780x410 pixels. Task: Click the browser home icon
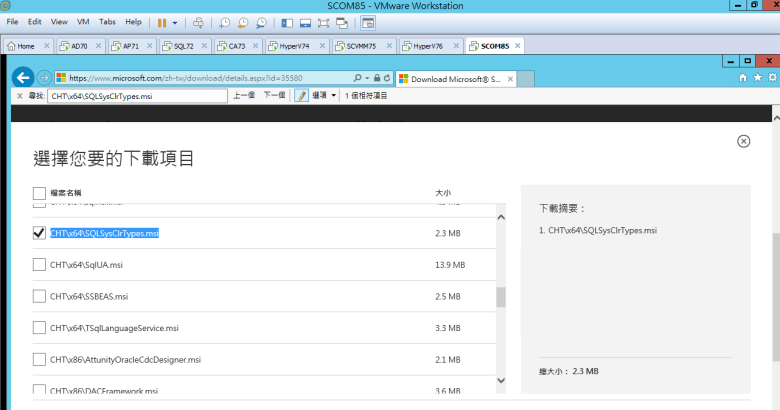tap(742, 77)
